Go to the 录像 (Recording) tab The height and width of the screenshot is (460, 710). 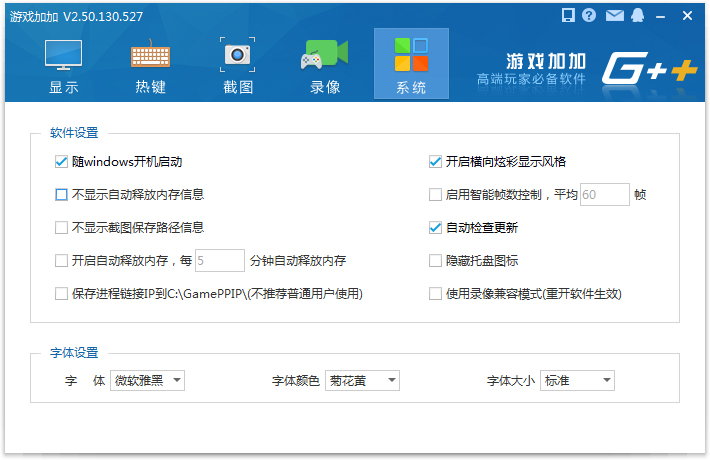tap(325, 66)
